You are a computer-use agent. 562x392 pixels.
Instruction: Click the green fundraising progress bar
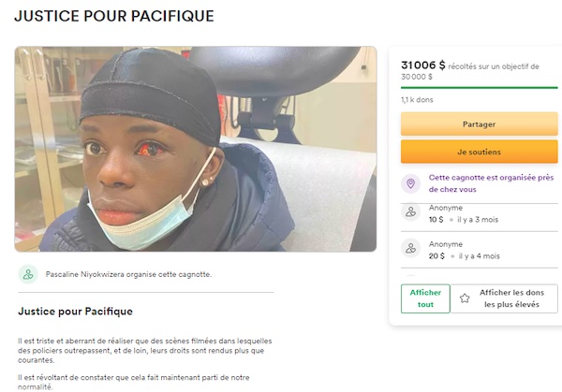[x=480, y=87]
